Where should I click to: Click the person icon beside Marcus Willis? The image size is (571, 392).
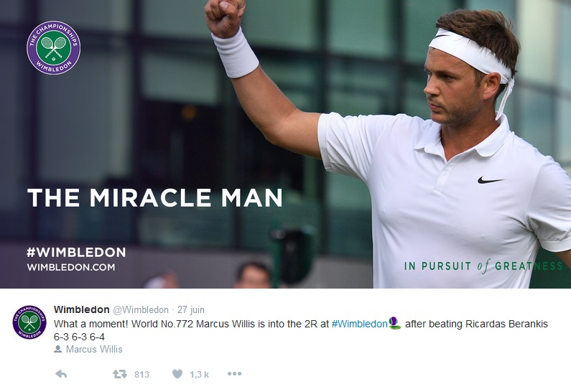[x=57, y=349]
